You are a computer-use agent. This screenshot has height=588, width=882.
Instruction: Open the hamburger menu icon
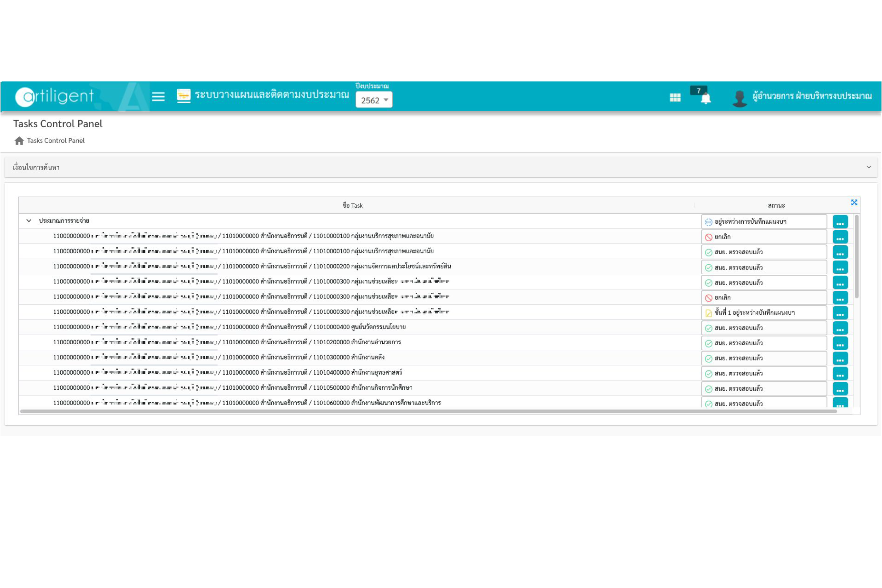(158, 96)
